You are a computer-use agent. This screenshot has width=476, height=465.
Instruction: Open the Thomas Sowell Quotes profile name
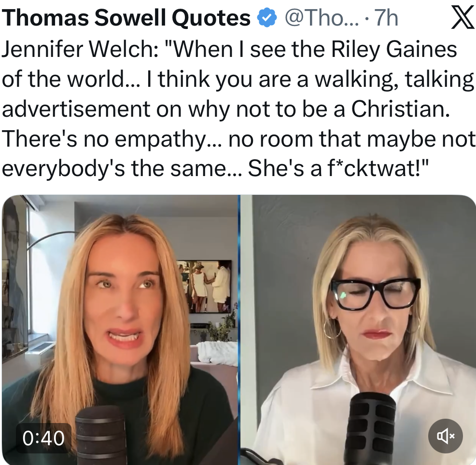tap(126, 18)
